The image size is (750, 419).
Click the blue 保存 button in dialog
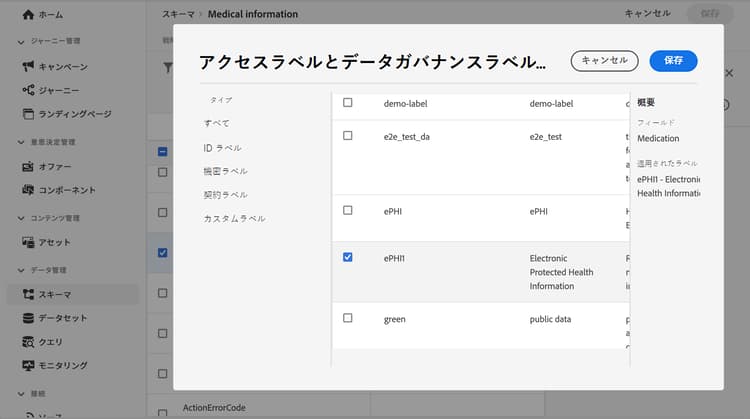click(673, 60)
